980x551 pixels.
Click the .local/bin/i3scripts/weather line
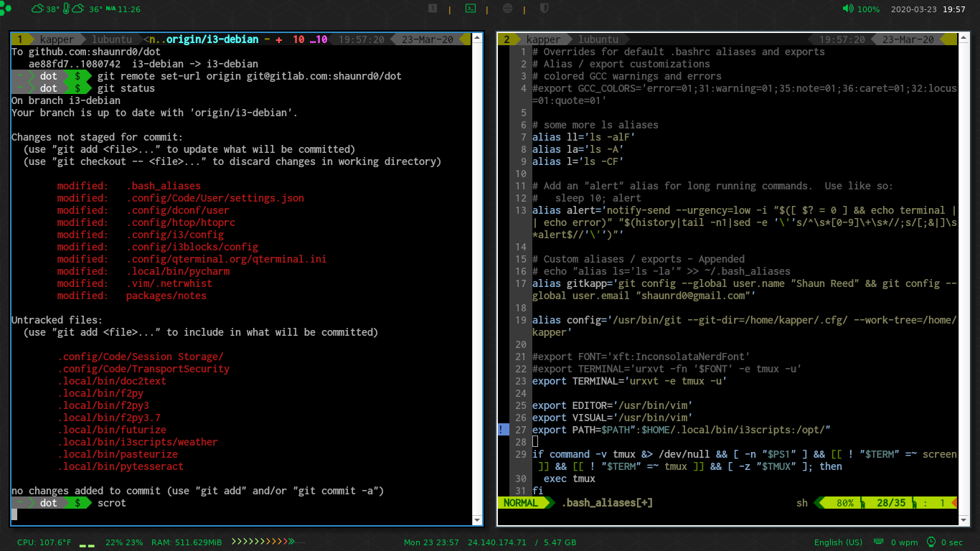click(138, 442)
